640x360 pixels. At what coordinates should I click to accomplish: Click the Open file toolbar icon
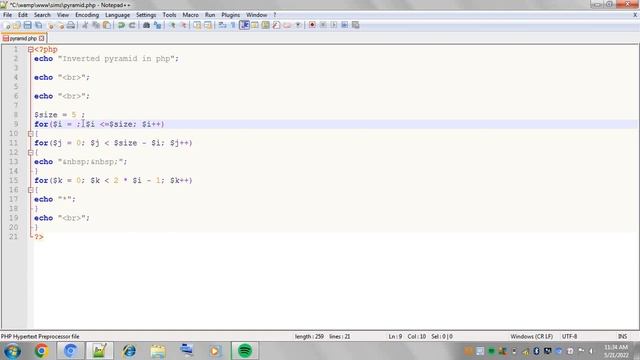(x=17, y=25)
